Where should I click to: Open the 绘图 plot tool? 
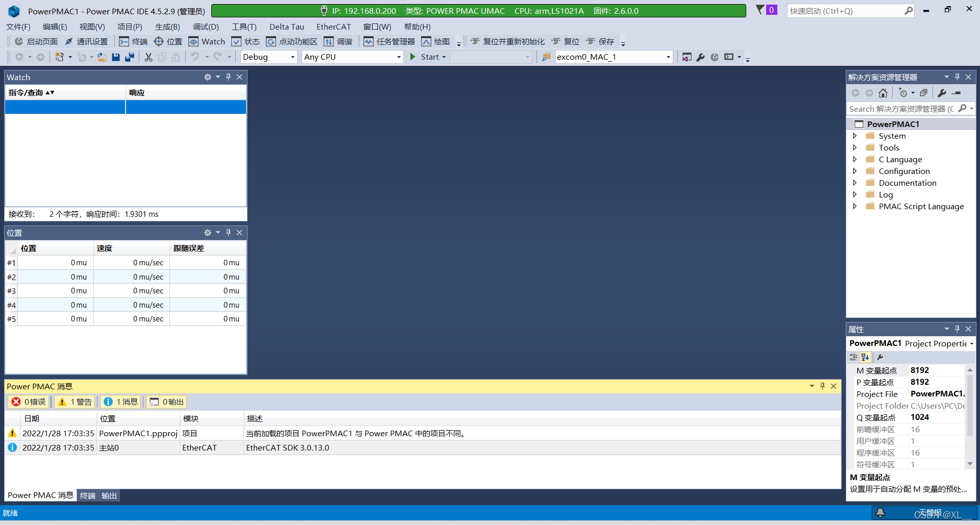coord(435,42)
